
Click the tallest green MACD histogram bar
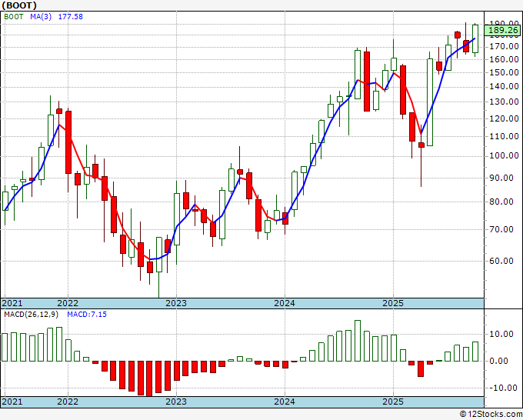coord(357,341)
